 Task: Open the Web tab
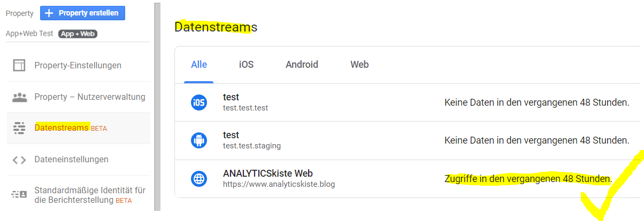click(359, 65)
